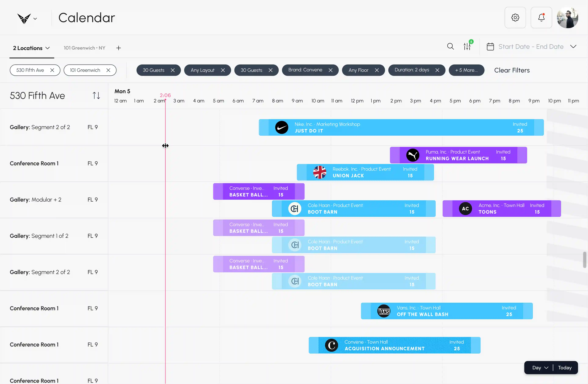Viewport: 588px width, 384px height.
Task: Sort rooms with the up-down arrows
Action: point(96,95)
